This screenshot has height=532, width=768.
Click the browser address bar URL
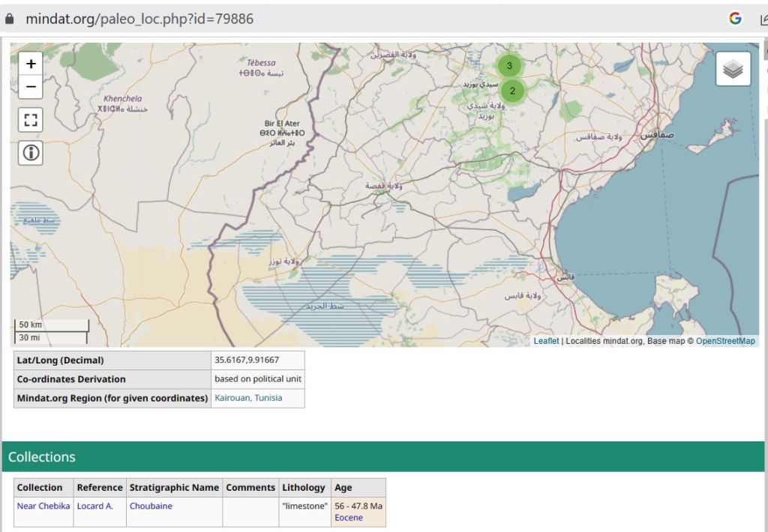coord(139,19)
